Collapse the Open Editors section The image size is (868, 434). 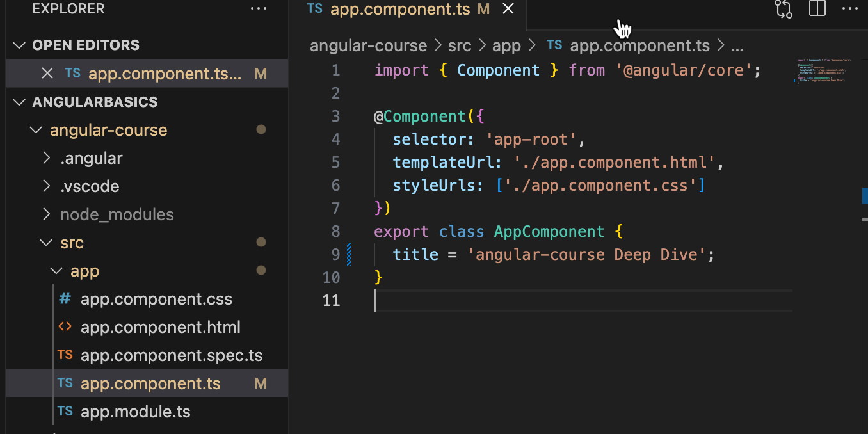pyautogui.click(x=20, y=45)
